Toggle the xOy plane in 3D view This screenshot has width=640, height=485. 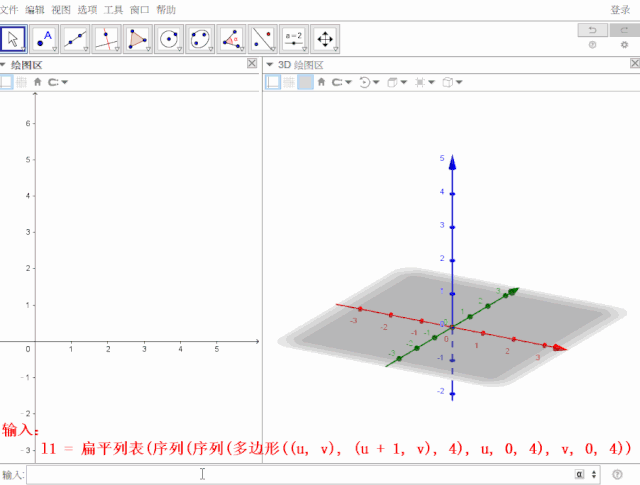click(305, 82)
